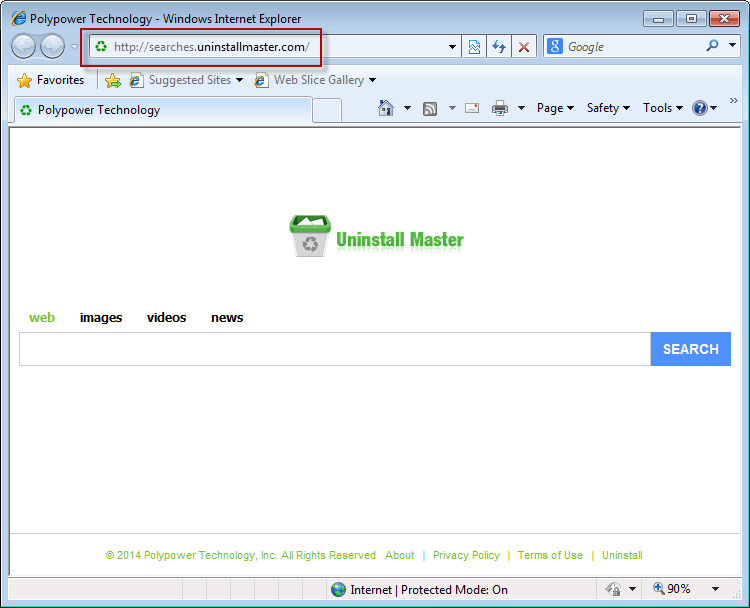This screenshot has height=608, width=750.
Task: Expand the Feeds dropdown arrow
Action: [452, 108]
